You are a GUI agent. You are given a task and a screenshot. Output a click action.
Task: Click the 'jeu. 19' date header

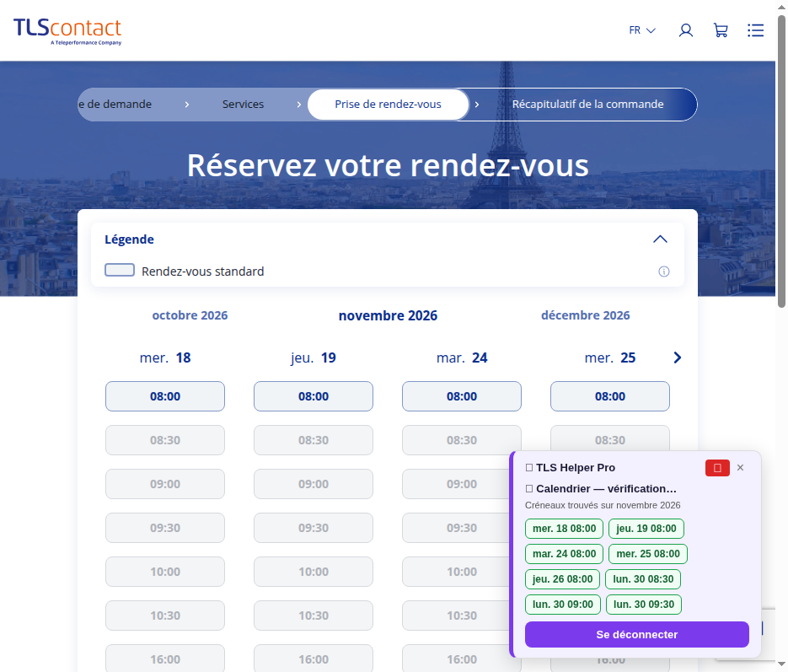(x=314, y=358)
